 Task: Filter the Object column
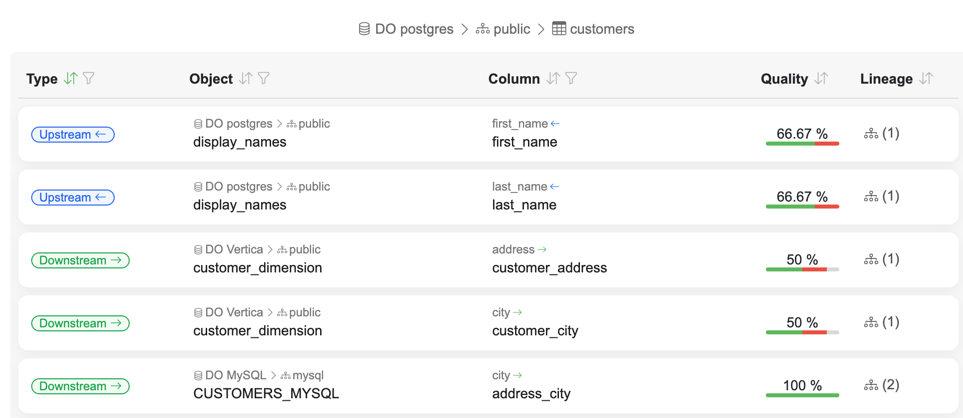(x=264, y=78)
